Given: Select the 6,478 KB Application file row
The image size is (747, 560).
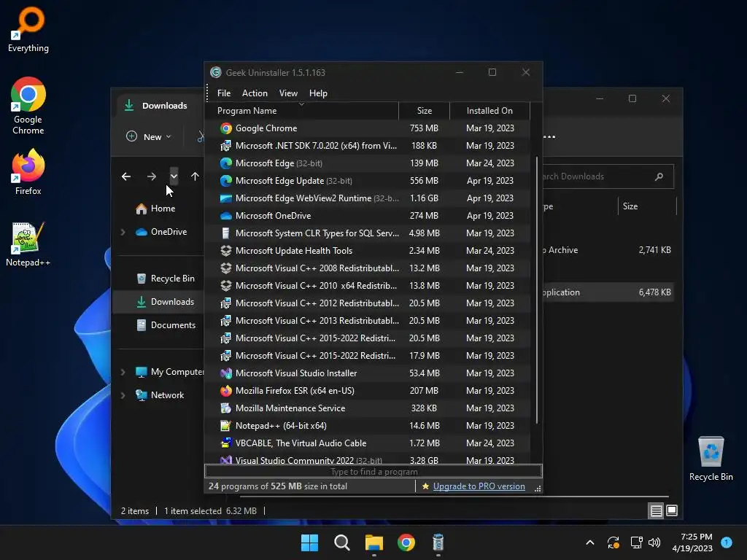Looking at the screenshot, I should pos(609,292).
